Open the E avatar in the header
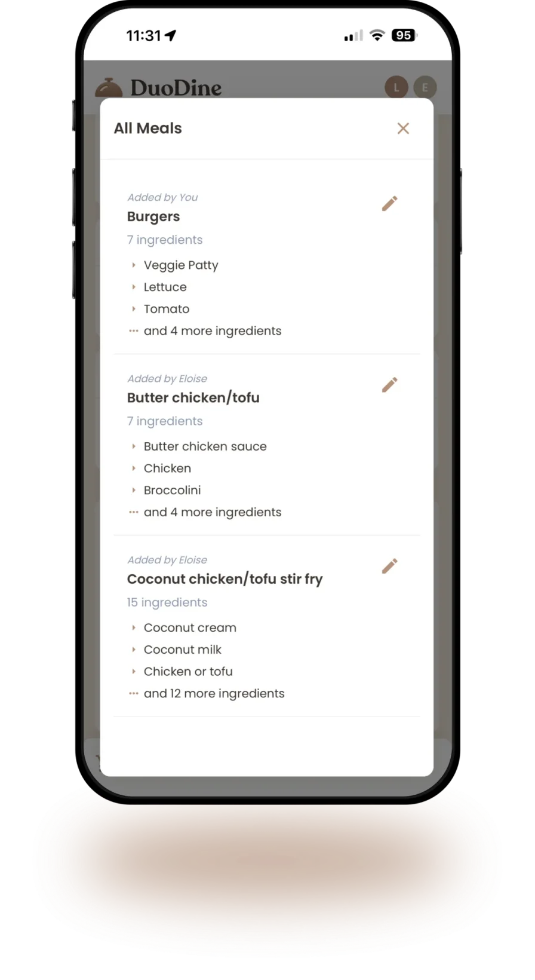 point(425,87)
